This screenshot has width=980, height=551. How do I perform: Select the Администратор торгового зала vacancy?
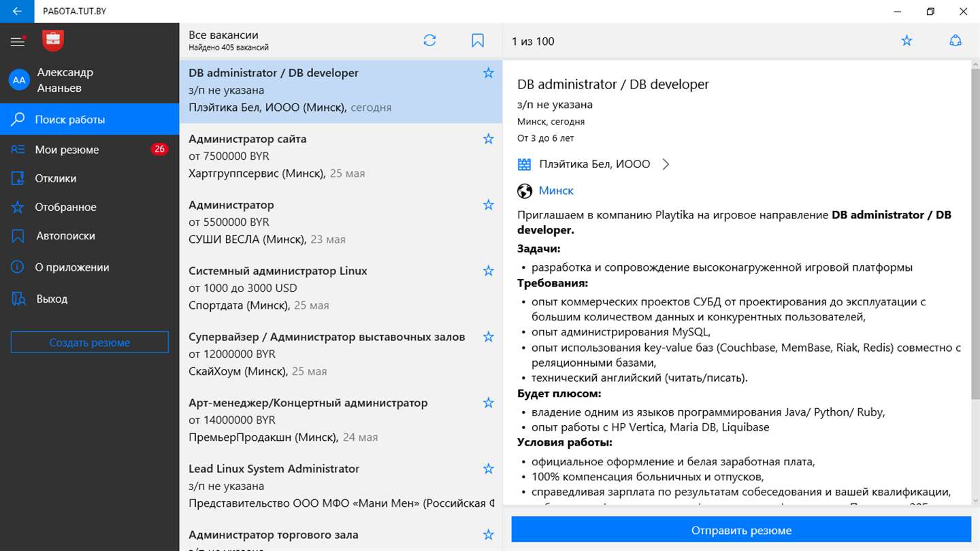coord(340,535)
